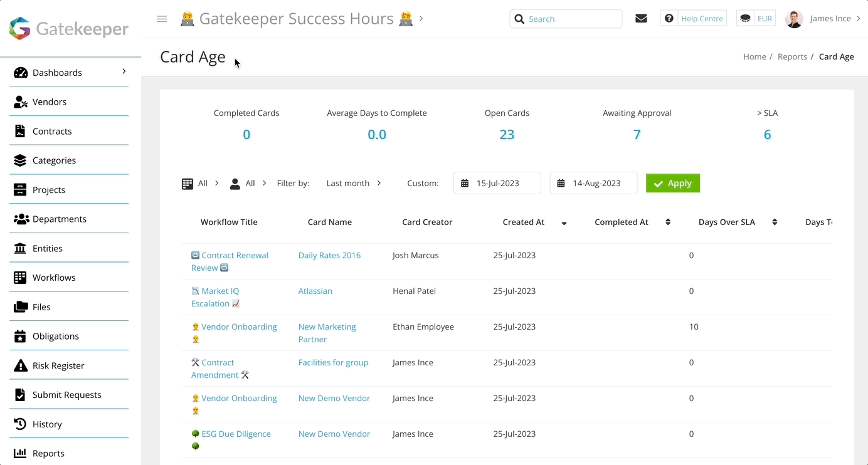Toggle sorting on the Completed At column
Viewport: 868px width, 465px height.
[x=668, y=221]
